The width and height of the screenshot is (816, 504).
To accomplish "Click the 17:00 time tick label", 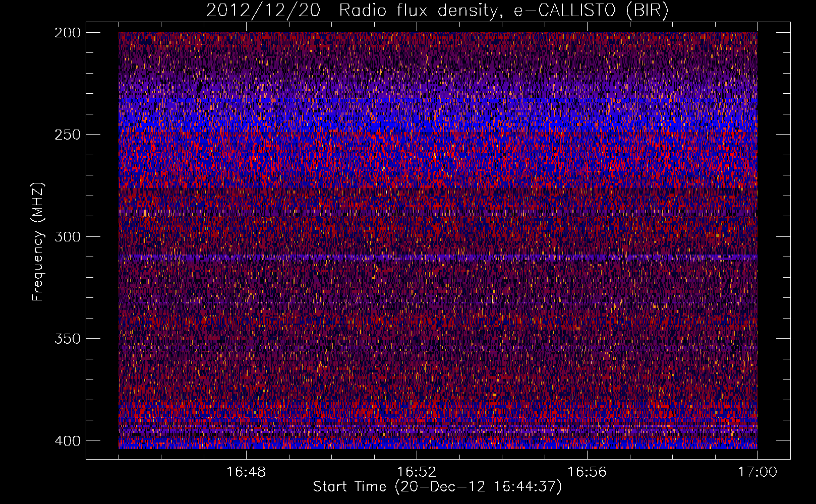I will 757,472.
